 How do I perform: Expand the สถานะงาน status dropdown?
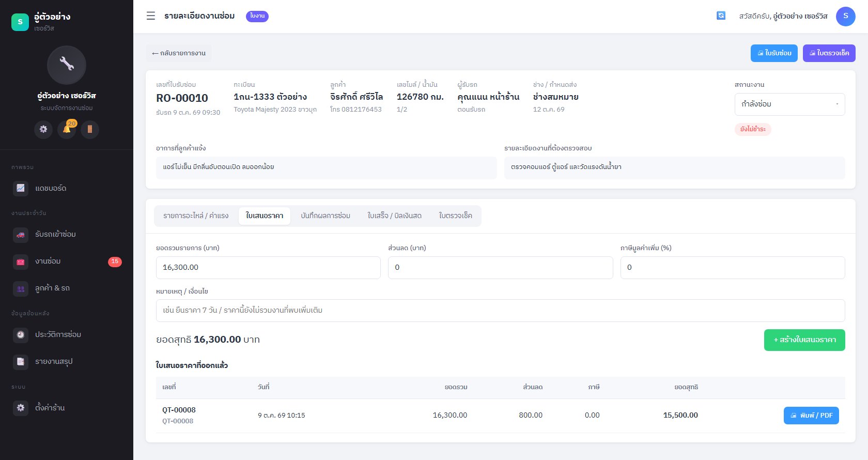tap(789, 104)
